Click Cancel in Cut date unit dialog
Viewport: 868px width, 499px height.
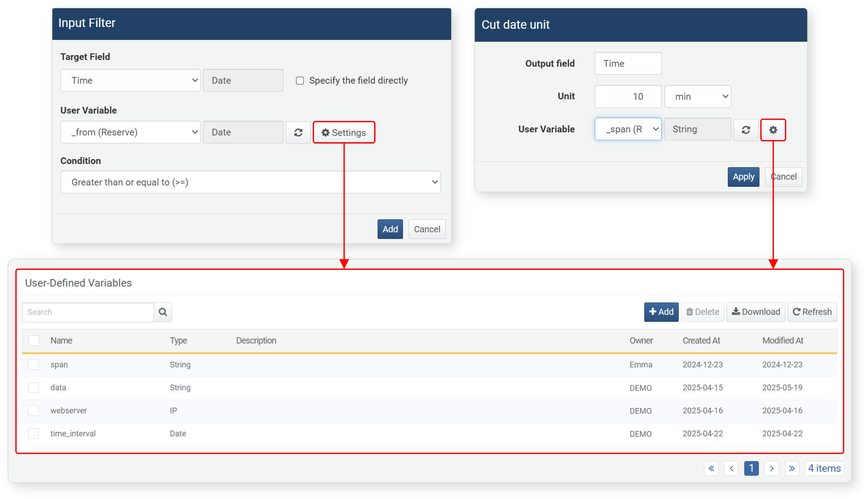[x=784, y=177]
